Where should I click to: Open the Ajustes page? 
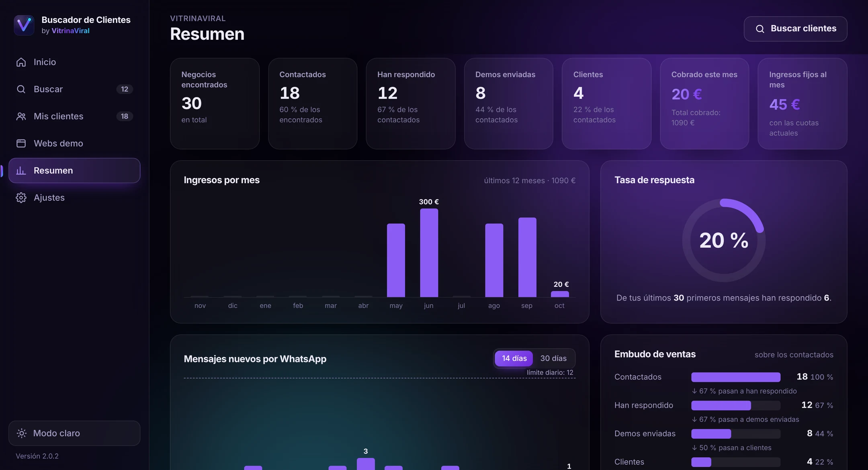click(74, 198)
